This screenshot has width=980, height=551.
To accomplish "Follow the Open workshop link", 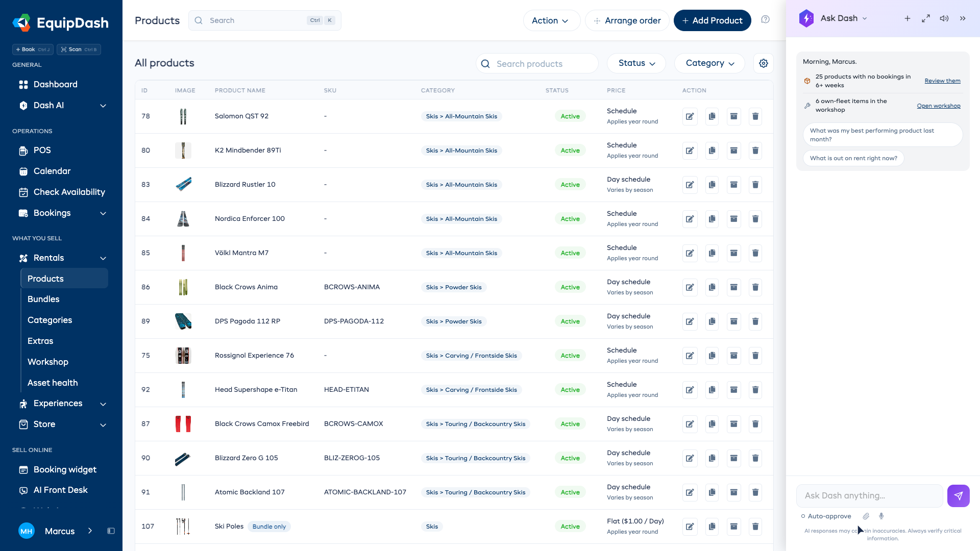I will click(x=938, y=106).
